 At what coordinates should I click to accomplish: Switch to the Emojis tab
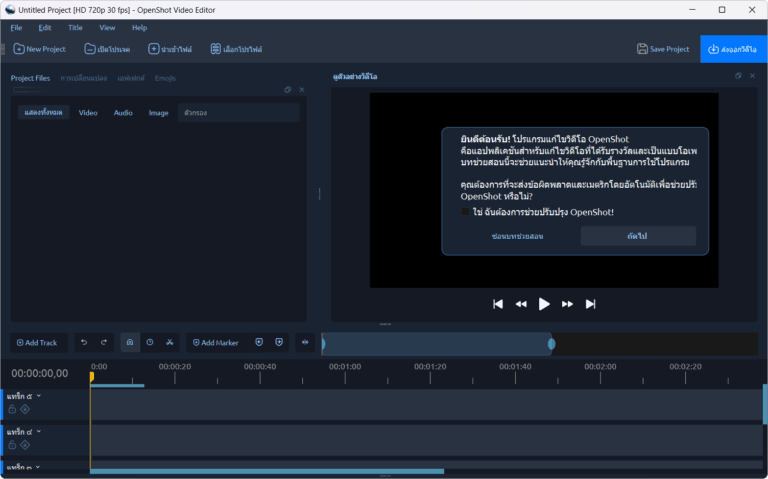(165, 78)
